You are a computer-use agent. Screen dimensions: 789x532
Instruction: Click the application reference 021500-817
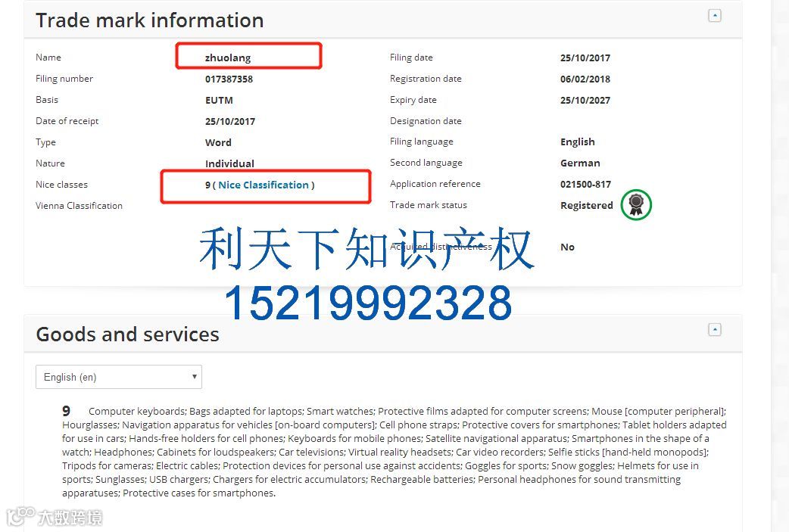pyautogui.click(x=586, y=184)
